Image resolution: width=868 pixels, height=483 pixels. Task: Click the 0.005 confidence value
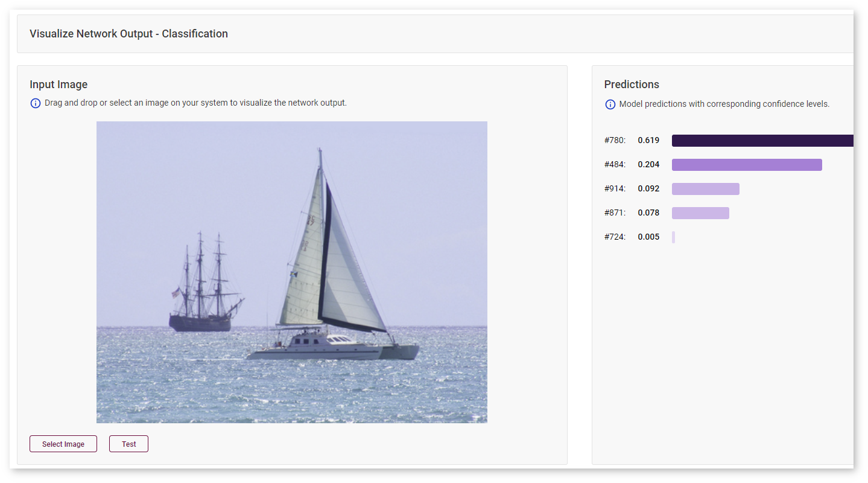648,237
